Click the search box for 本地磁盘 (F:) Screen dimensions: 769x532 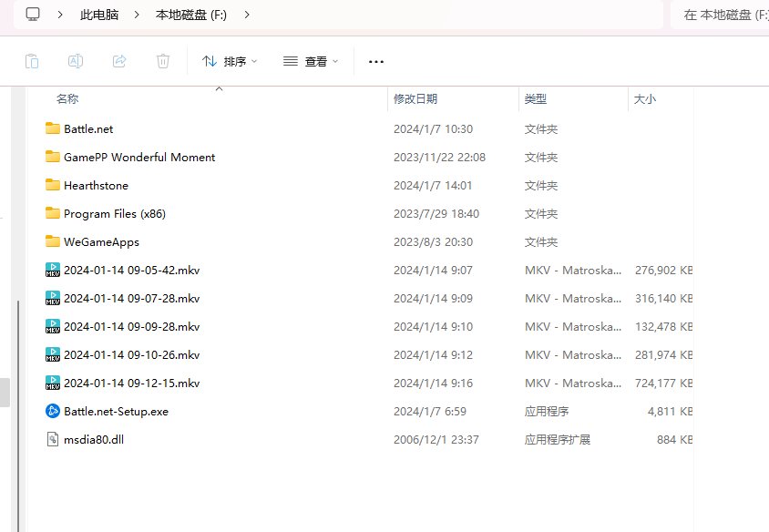(720, 15)
